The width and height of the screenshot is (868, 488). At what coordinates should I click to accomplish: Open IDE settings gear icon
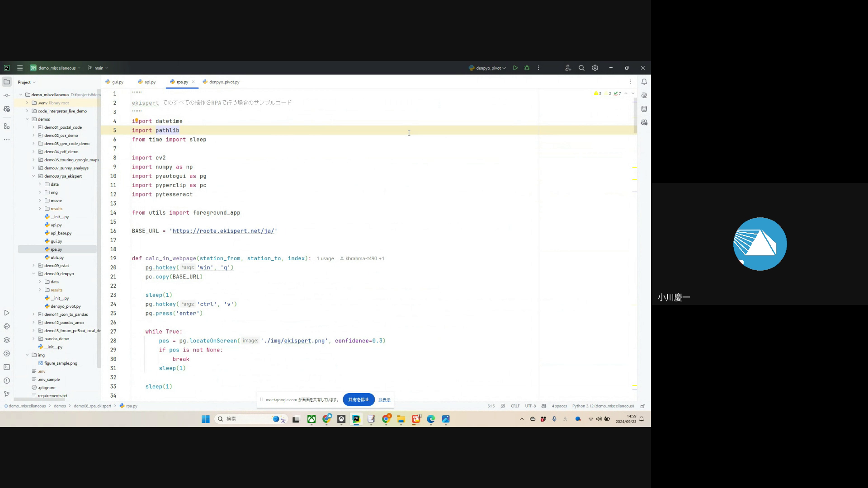(x=595, y=68)
